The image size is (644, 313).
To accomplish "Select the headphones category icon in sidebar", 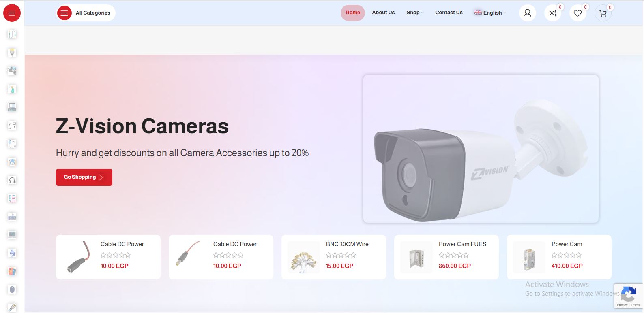I will 12,180.
